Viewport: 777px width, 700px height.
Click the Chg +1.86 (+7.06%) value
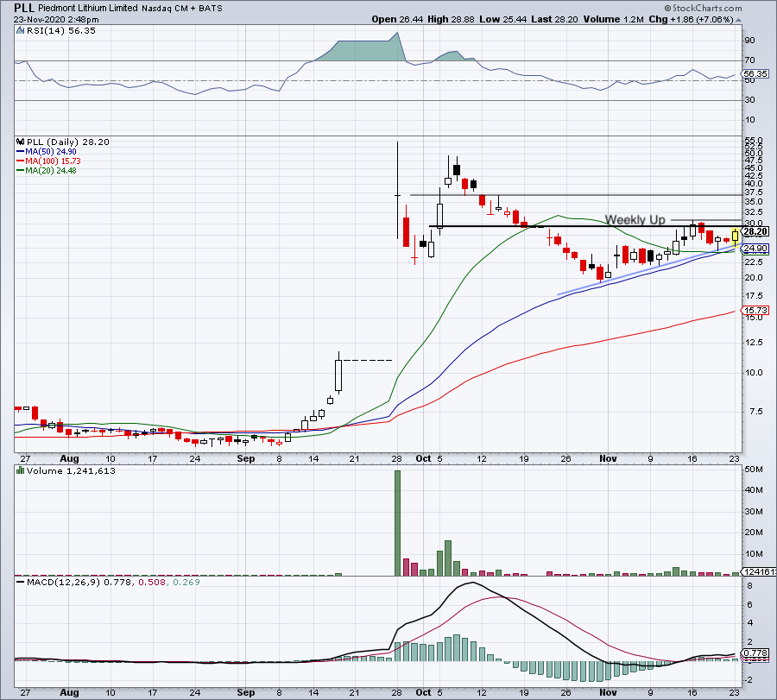(691, 19)
